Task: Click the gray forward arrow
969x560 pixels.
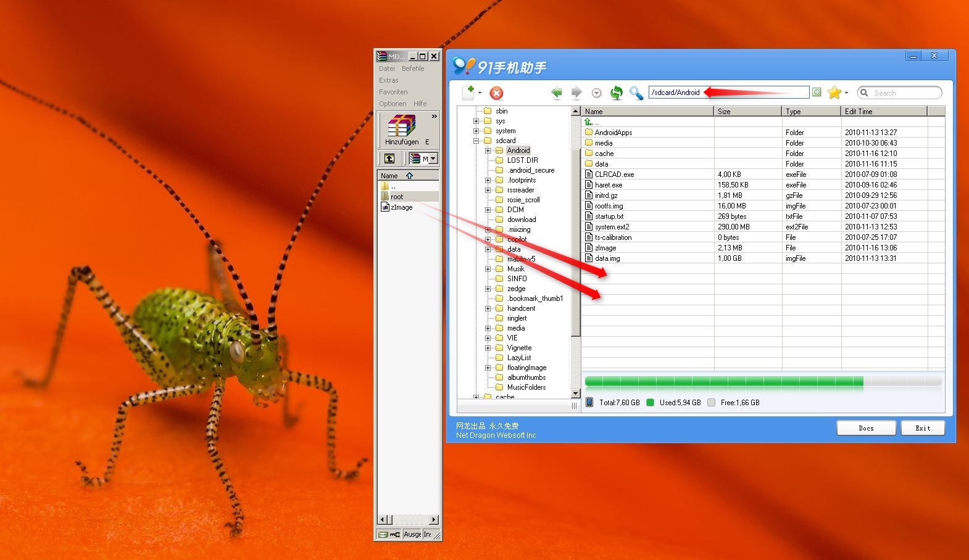Action: point(576,93)
